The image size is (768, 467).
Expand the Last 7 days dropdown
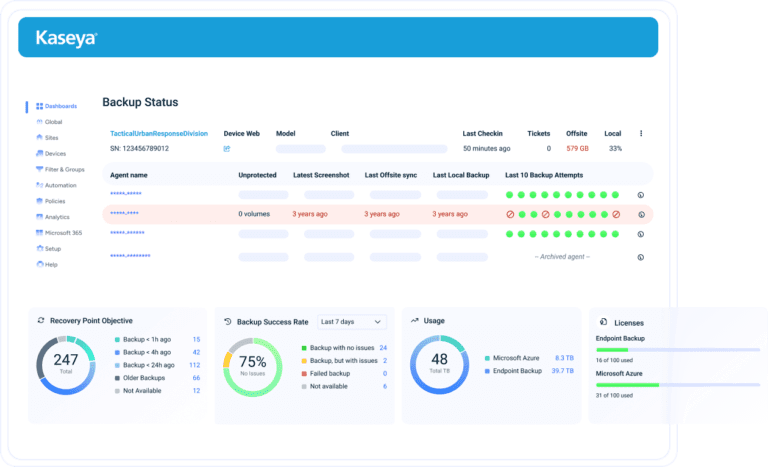[351, 322]
